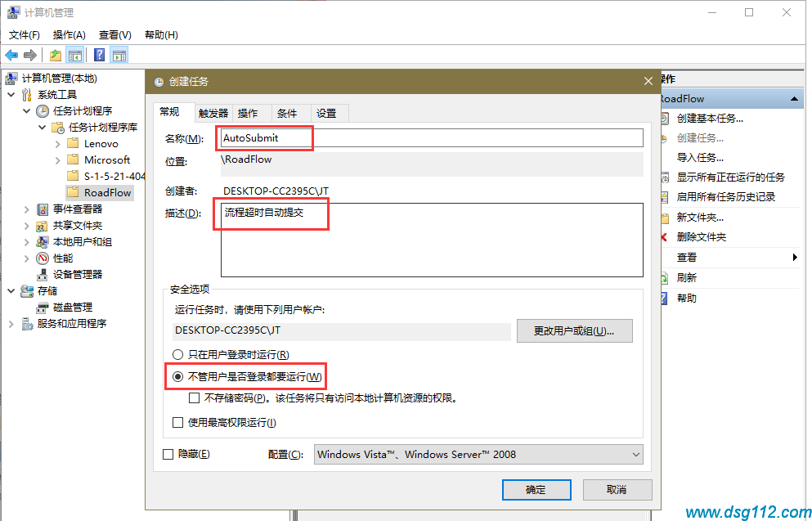The image size is (812, 521).
Task: Click the 名称 AutoSubmit input field
Action: (x=432, y=138)
